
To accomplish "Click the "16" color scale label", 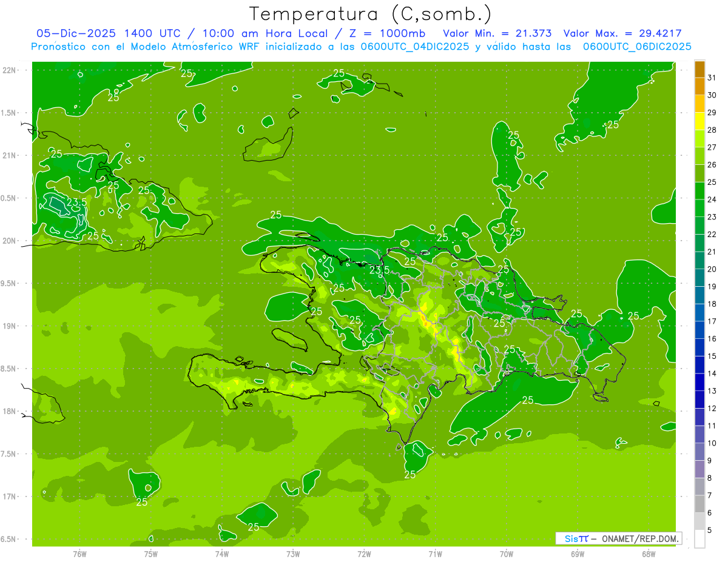I will point(712,339).
